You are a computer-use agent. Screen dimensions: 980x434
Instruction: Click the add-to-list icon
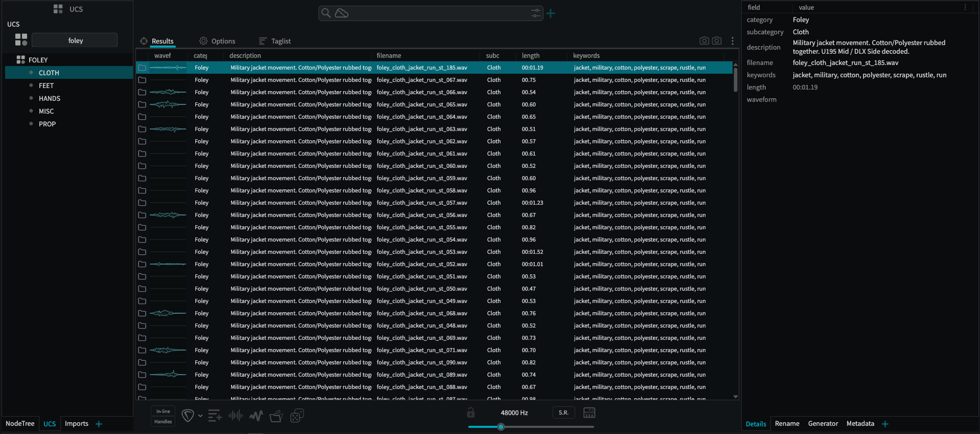coord(215,416)
